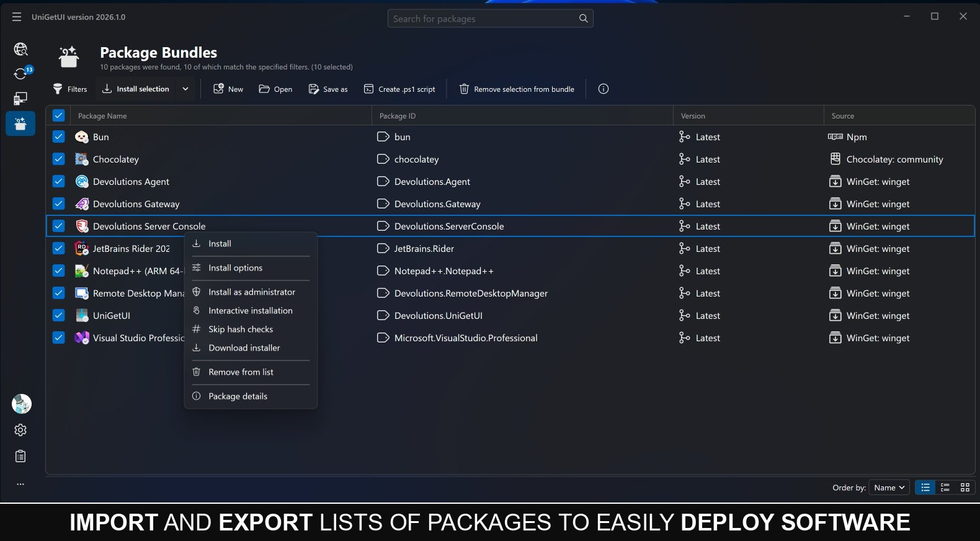Expand the Install selection dropdown arrow
Viewport: 980px width, 541px height.
185,89
